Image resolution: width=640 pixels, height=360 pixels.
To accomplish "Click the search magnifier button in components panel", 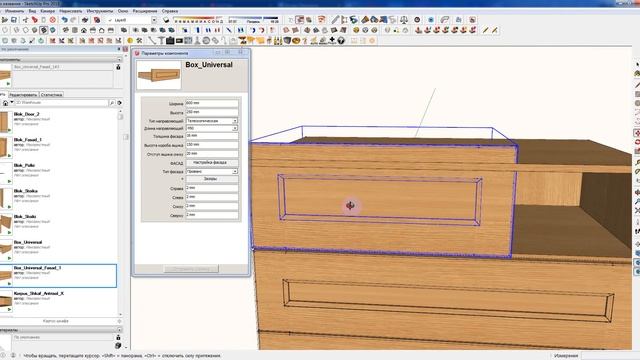I will [x=112, y=103].
